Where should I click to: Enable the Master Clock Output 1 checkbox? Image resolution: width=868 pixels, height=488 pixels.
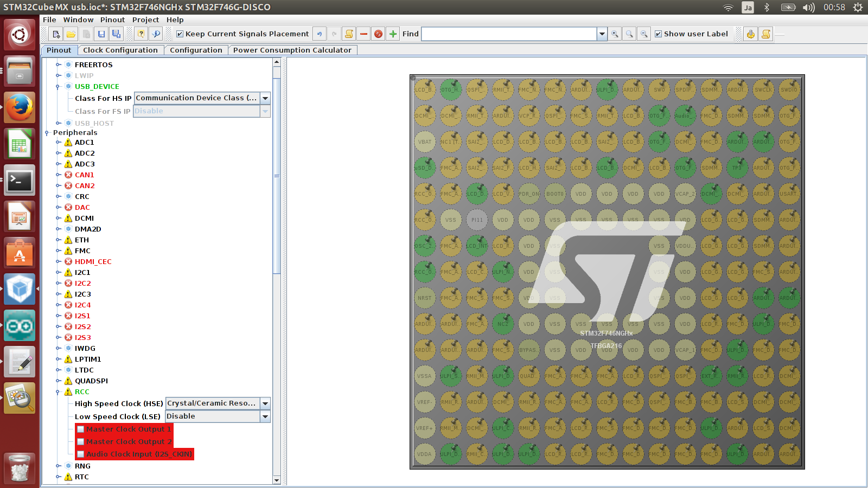(x=81, y=429)
